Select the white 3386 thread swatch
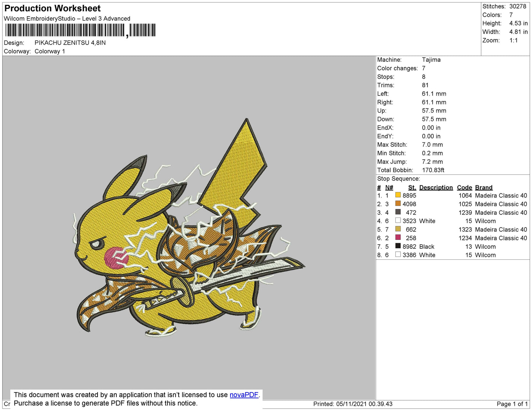This screenshot has width=532, height=411. tap(398, 254)
